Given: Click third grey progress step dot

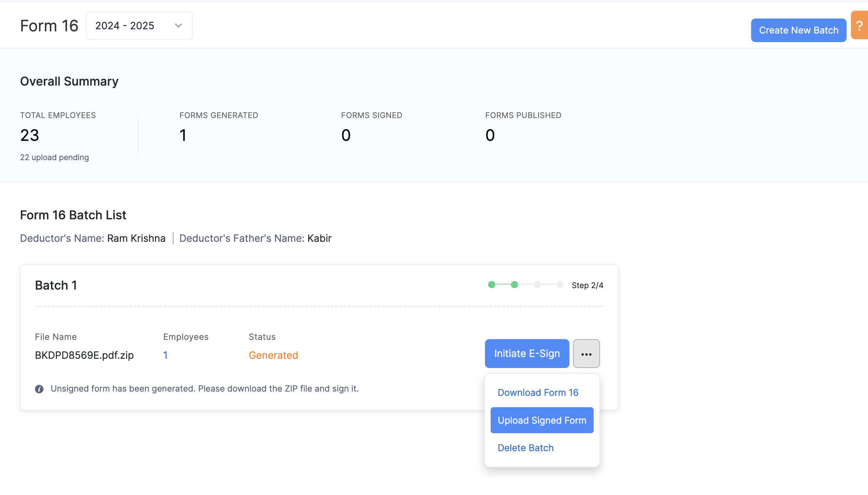Looking at the screenshot, I should coord(537,285).
